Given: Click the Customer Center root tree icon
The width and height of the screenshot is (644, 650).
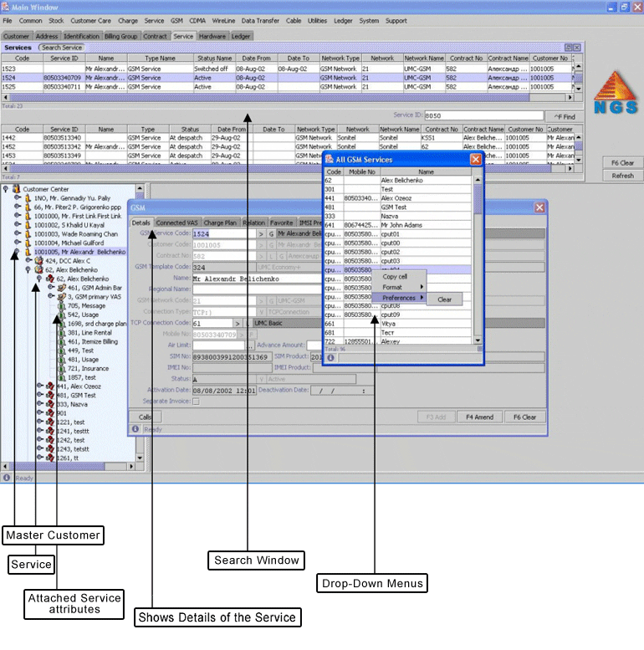Looking at the screenshot, I should pyautogui.click(x=16, y=189).
